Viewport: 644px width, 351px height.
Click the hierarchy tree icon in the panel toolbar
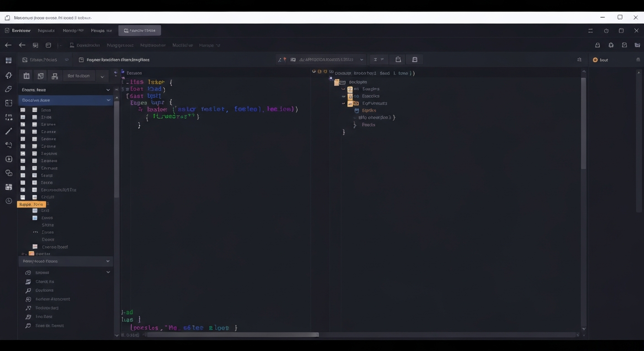coord(54,76)
